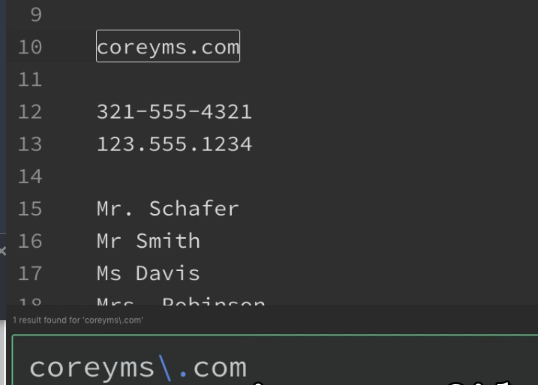
Task: Select line number 16 in the gutter
Action: 30,241
